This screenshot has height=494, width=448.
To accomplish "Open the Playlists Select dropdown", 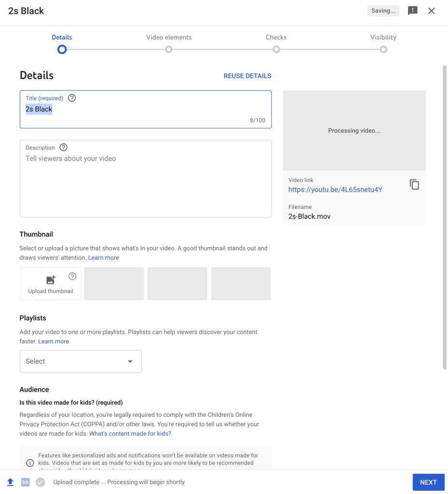I will (81, 361).
